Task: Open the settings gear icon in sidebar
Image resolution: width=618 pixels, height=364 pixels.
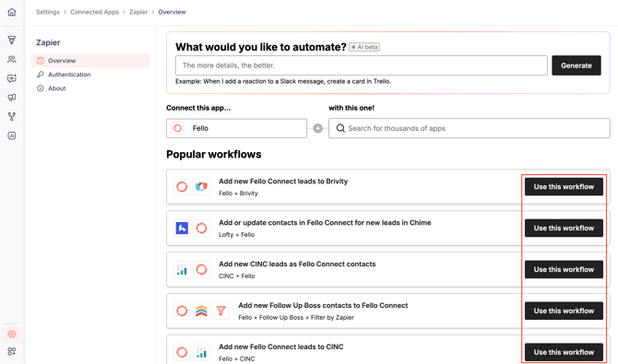Action: tap(12, 335)
